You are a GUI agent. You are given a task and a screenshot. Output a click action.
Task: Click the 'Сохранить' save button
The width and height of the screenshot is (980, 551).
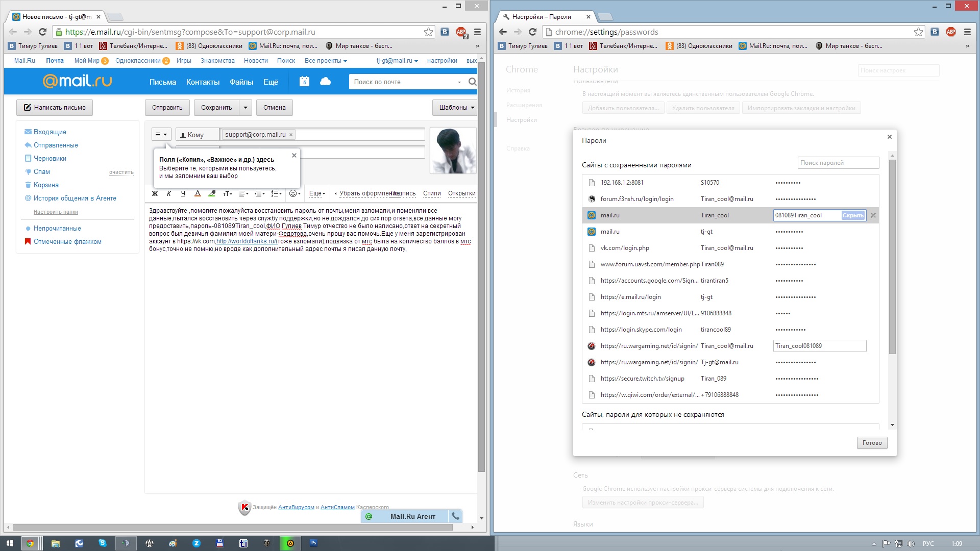[216, 108]
